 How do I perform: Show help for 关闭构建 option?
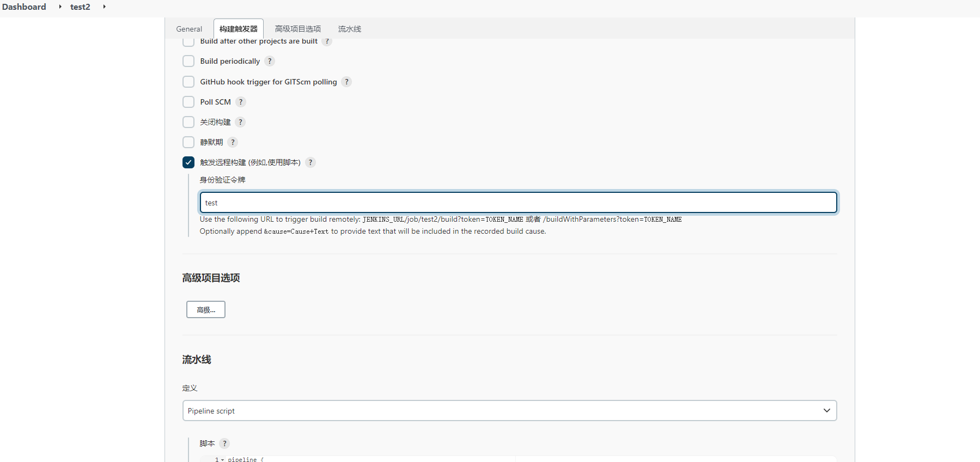(x=240, y=122)
